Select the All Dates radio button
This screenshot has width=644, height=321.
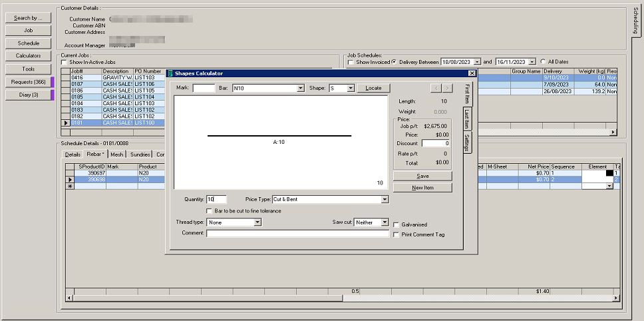point(543,62)
